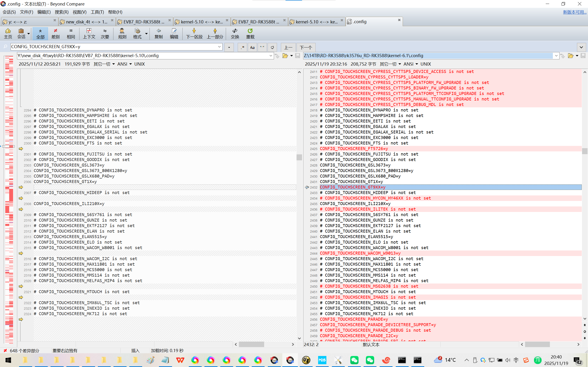Viewport: 588px width, 367px height.
Task: Toggle Show Differences (差别) filter
Action: tap(55, 33)
